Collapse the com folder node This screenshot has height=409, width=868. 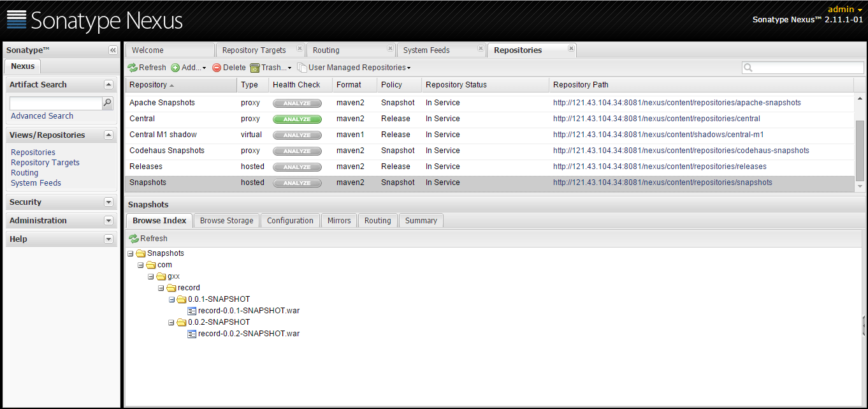tap(141, 265)
